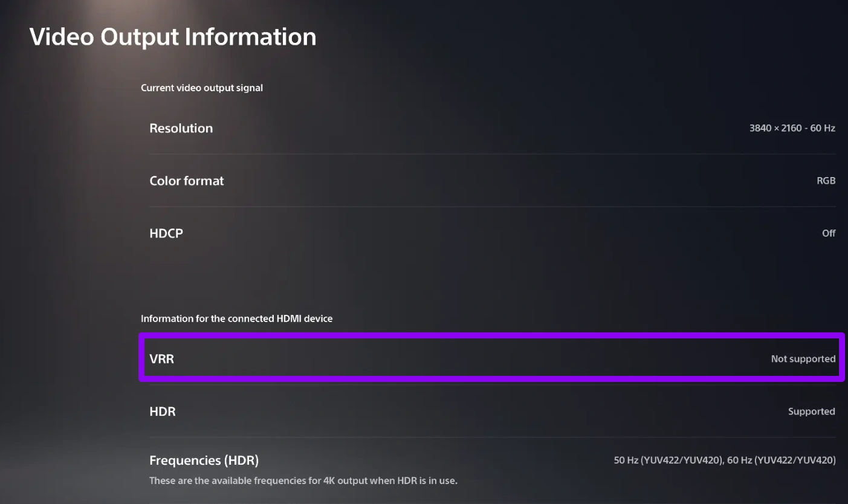Select the Frequencies (HDR) label

[204, 460]
